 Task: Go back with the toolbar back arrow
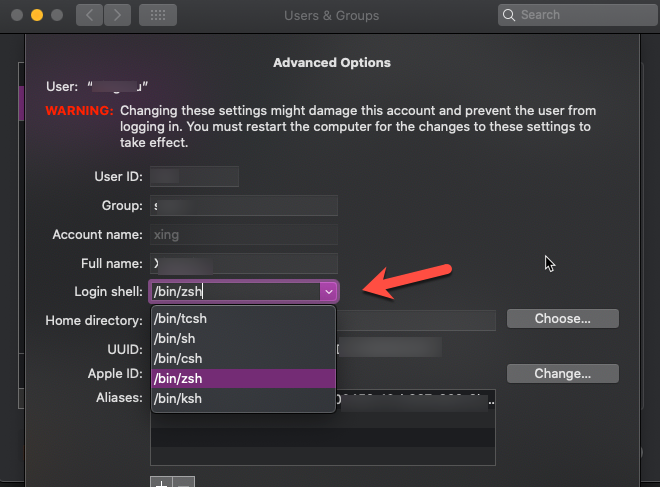[89, 15]
